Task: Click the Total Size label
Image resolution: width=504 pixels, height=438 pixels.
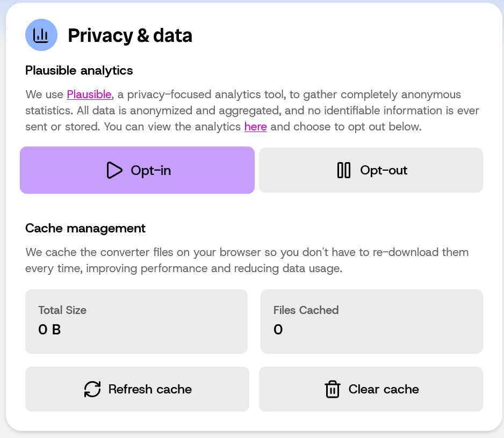Action: pyautogui.click(x=62, y=310)
